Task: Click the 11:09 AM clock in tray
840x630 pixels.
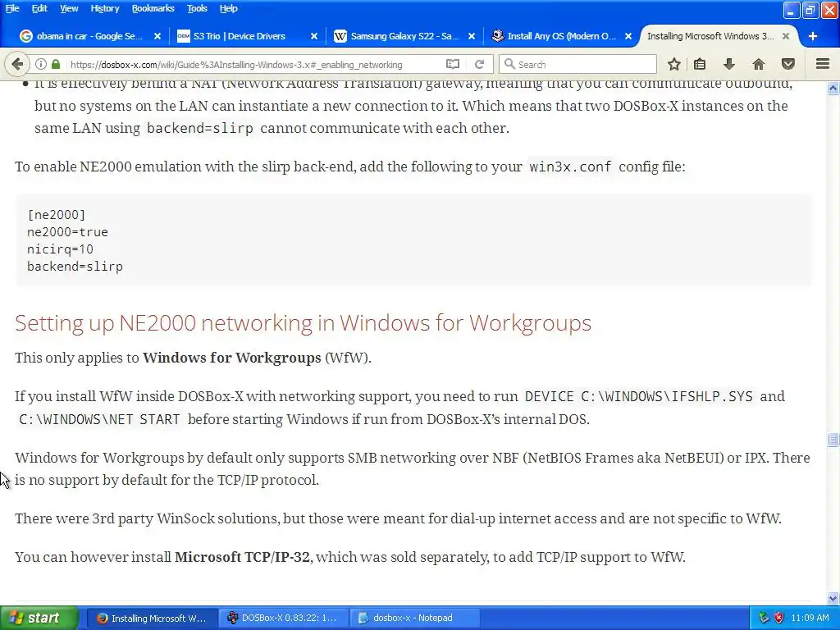Action: 810,618
